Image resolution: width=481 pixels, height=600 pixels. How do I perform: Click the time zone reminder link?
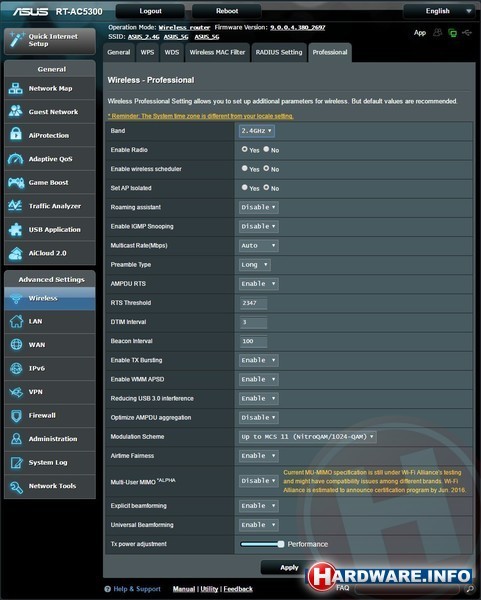click(x=201, y=116)
